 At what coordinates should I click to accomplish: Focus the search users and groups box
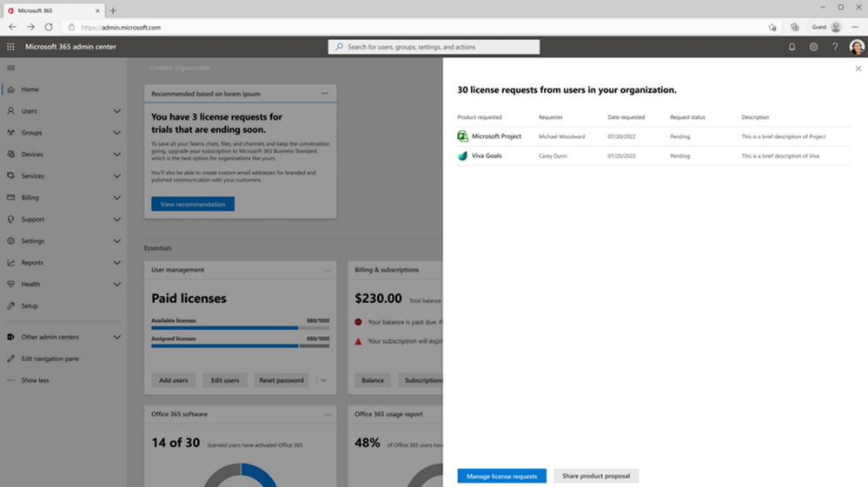pyautogui.click(x=434, y=47)
